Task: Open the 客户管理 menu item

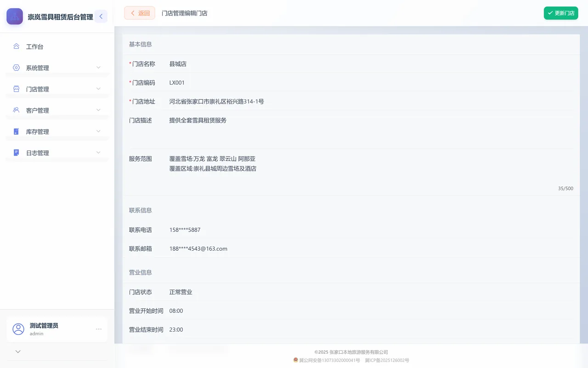Action: [x=57, y=110]
